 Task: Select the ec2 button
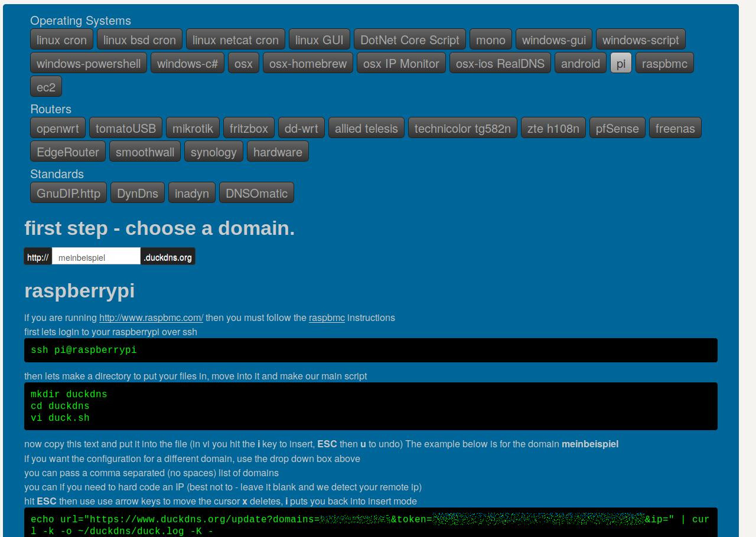[46, 87]
